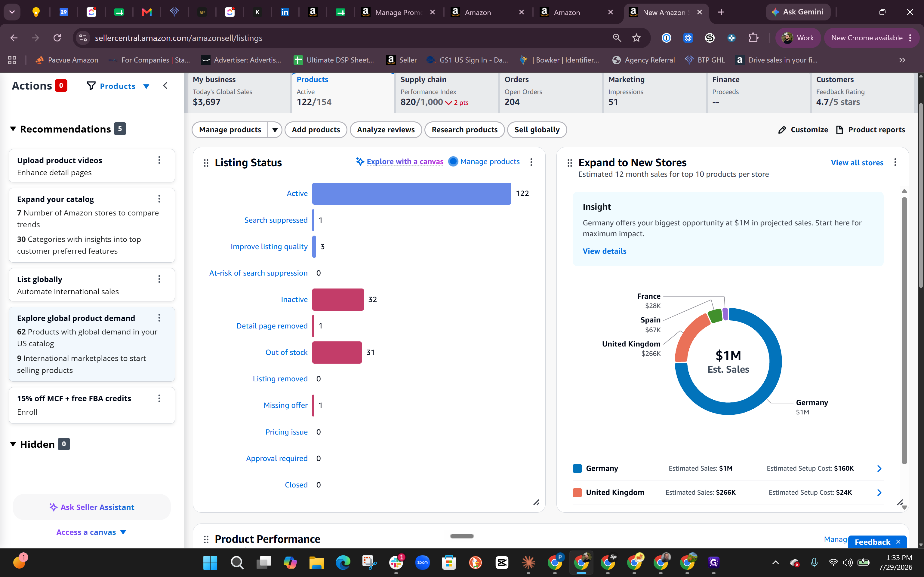Collapse the Hidden section triangle
Screen dimensions: 924x577
point(13,444)
